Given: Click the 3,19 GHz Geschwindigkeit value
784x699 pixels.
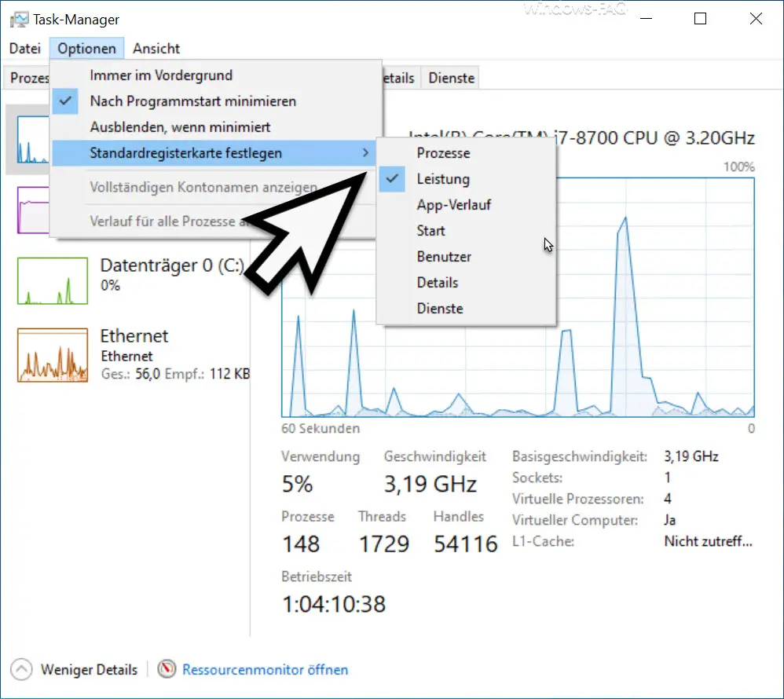Looking at the screenshot, I should (430, 484).
